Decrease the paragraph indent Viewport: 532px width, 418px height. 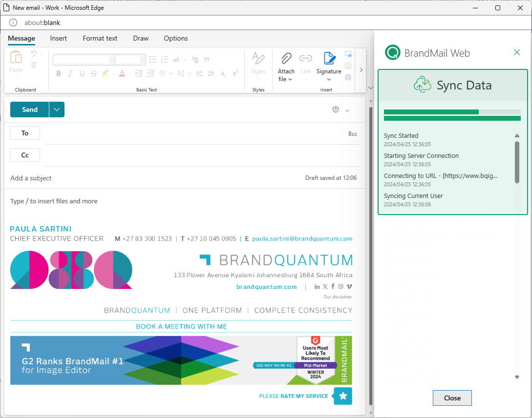coord(138,73)
